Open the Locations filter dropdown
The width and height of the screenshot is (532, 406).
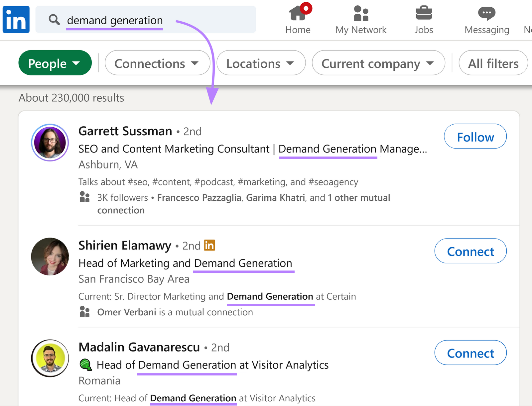click(x=261, y=63)
